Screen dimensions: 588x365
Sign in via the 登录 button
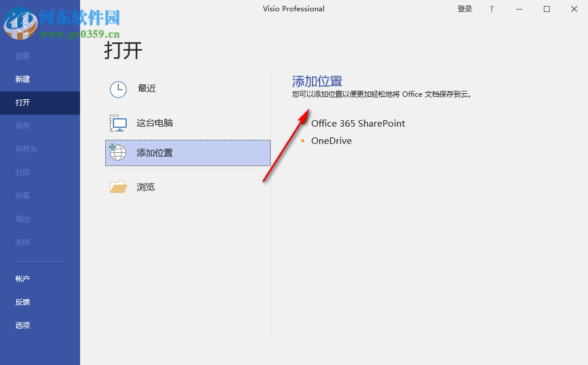(464, 9)
